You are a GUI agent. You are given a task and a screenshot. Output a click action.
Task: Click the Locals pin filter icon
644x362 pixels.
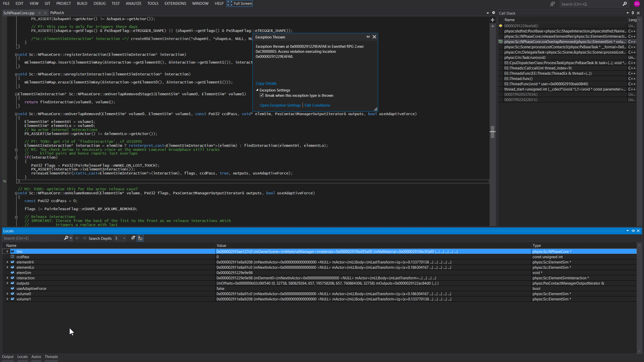(x=133, y=238)
